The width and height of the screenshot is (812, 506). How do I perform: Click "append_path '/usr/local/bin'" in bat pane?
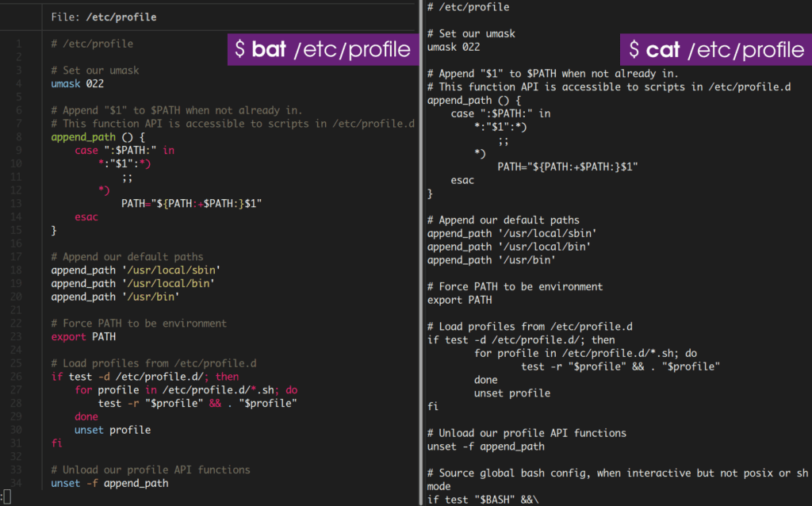[132, 284]
